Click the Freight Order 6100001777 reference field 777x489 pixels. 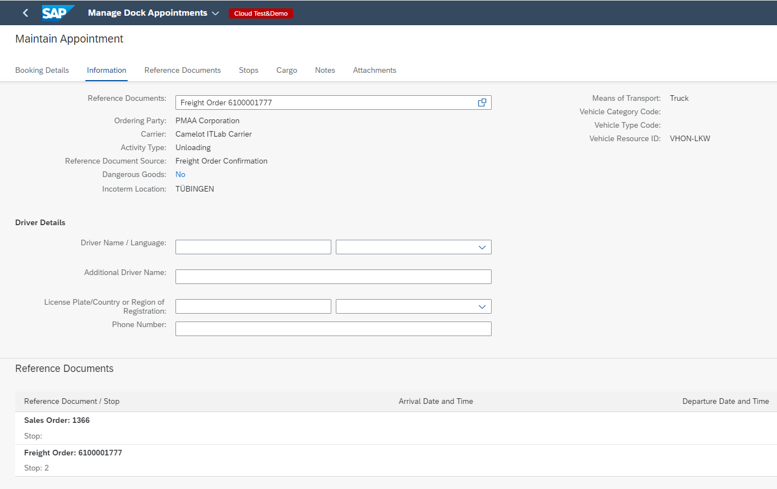point(333,103)
